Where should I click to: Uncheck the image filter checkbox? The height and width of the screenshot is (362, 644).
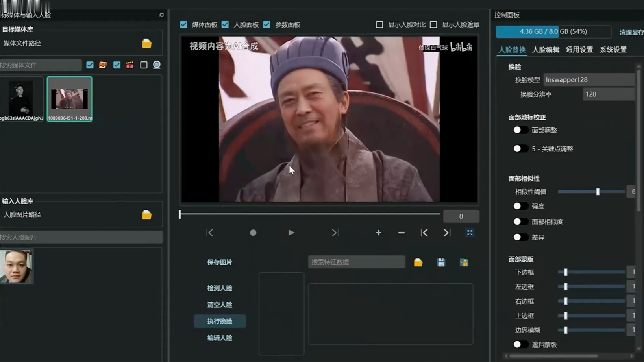point(90,65)
